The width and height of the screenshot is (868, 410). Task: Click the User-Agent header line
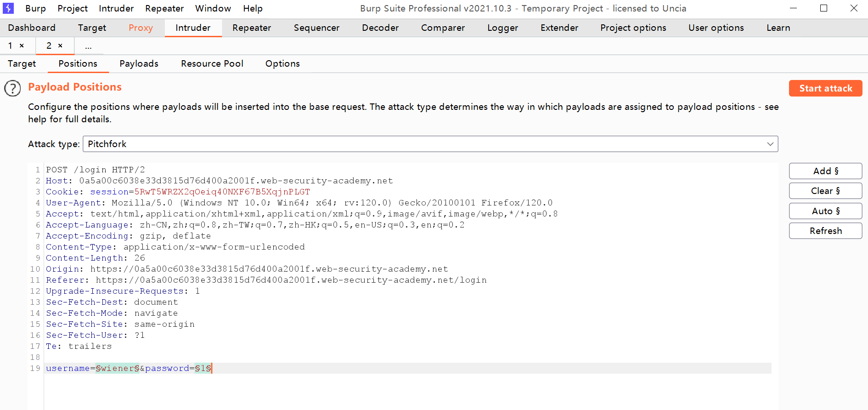pyautogui.click(x=299, y=203)
